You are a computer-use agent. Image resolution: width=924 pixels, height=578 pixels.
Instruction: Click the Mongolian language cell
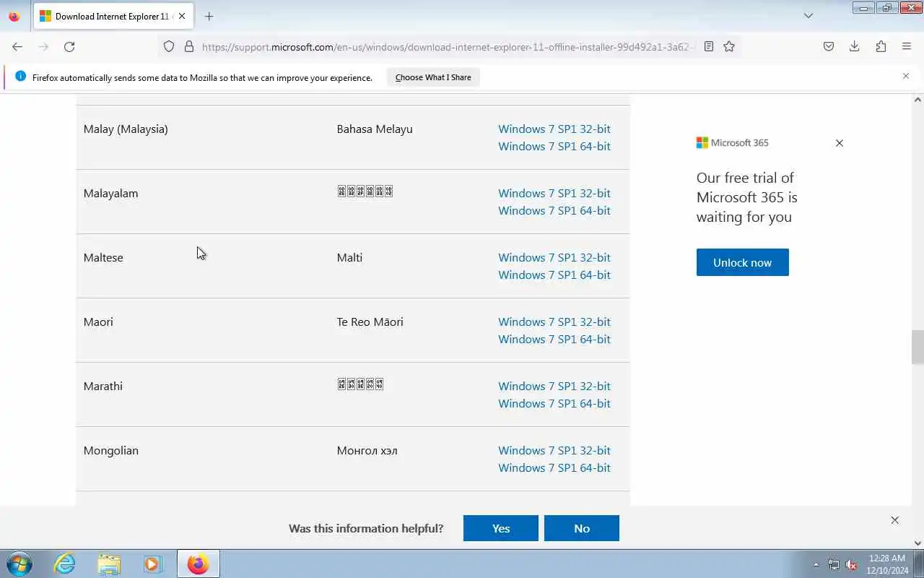[110, 450]
